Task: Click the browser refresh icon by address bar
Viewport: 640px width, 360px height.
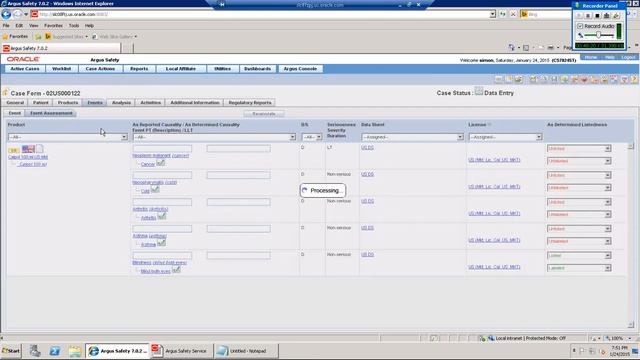Action: click(503, 14)
